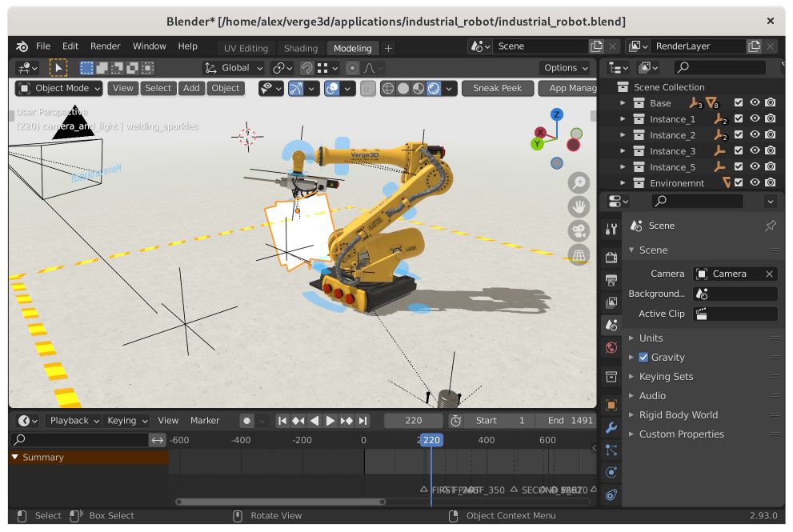The width and height of the screenshot is (793, 532).
Task: Switch to Solid viewport shading
Action: pos(403,89)
